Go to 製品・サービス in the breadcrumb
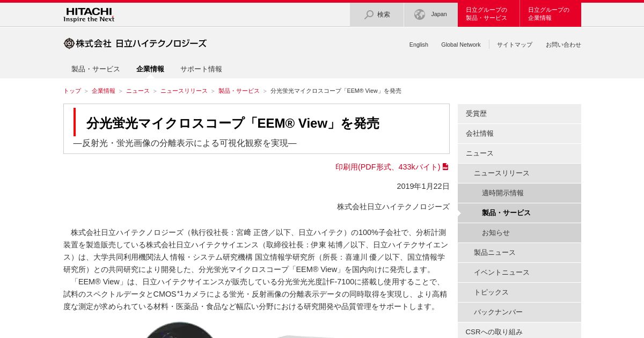Image resolution: width=644 pixels, height=338 pixels. [239, 91]
